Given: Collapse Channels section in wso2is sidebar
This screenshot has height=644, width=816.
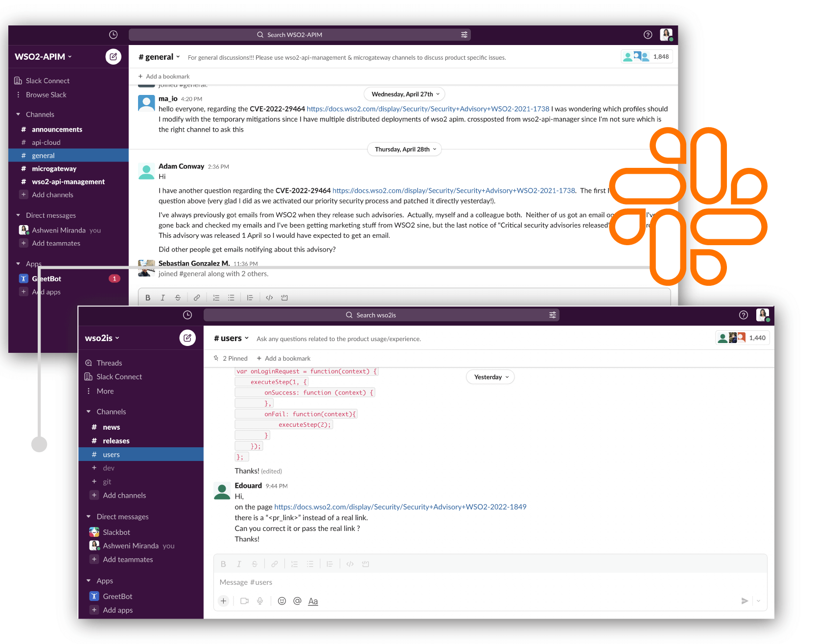Looking at the screenshot, I should click(x=89, y=412).
